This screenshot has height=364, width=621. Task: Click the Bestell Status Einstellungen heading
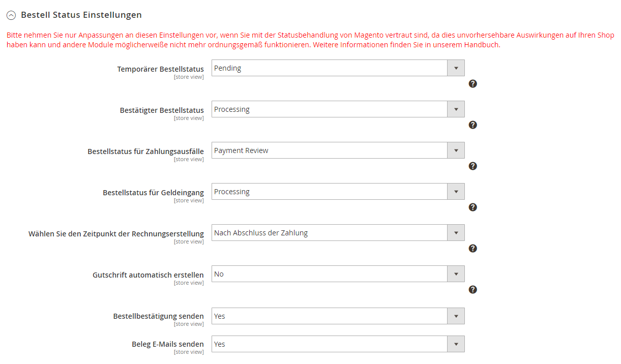coord(81,15)
